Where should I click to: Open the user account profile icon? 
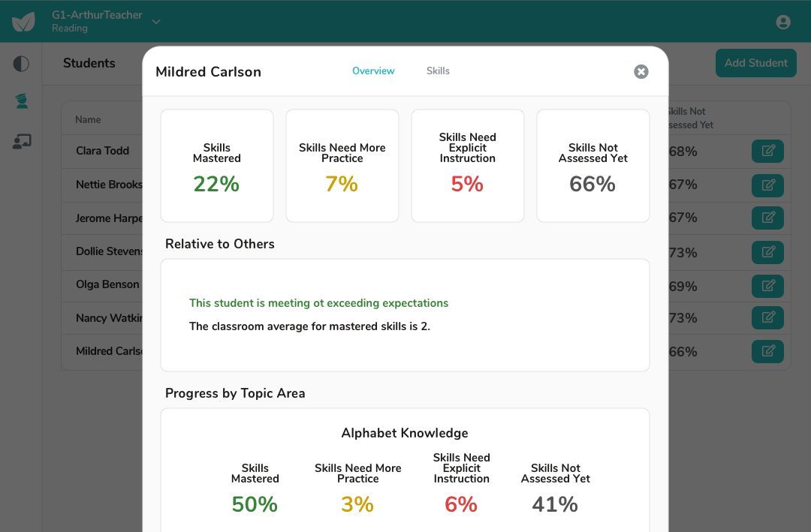783,23
